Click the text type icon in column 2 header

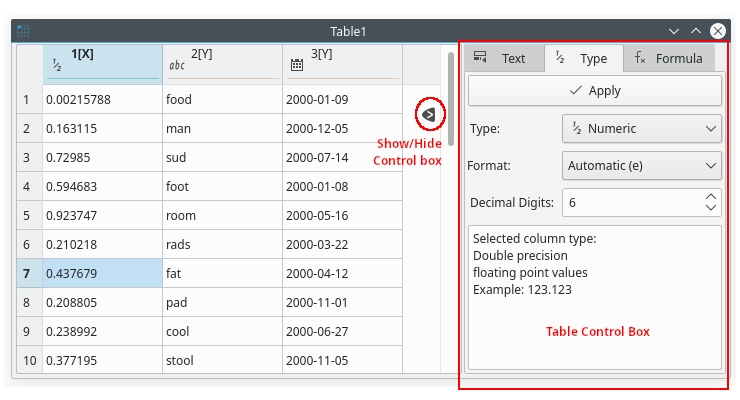(x=176, y=65)
